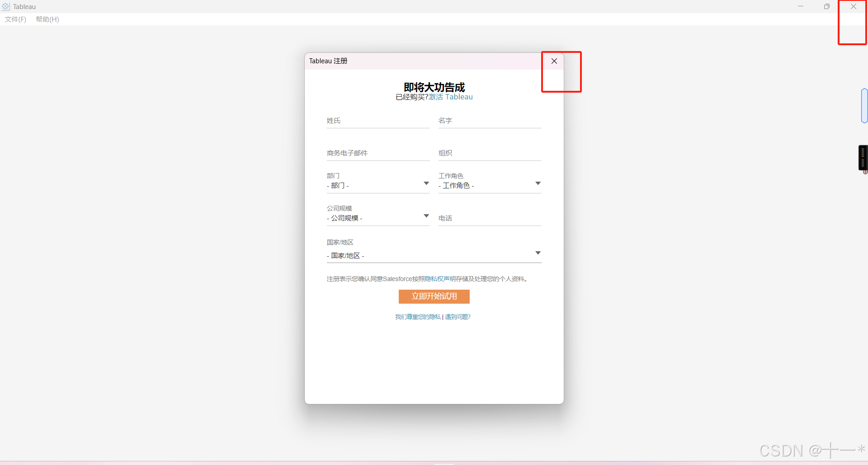Focus the 名字 input field
868x465 pixels.
[490, 121]
